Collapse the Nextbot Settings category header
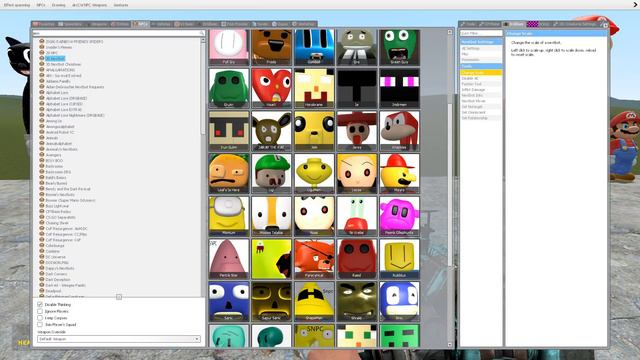The image size is (640, 360). pos(481,42)
